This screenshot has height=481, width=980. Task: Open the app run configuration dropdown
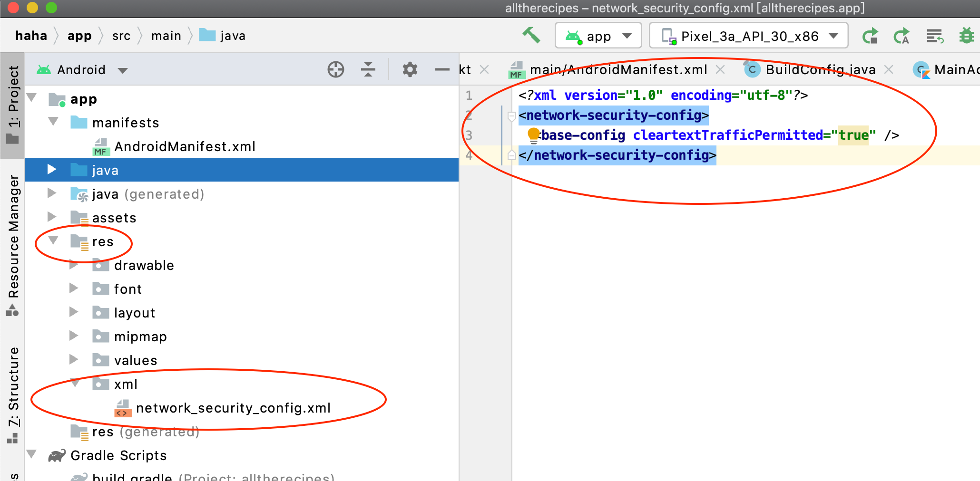pyautogui.click(x=598, y=36)
